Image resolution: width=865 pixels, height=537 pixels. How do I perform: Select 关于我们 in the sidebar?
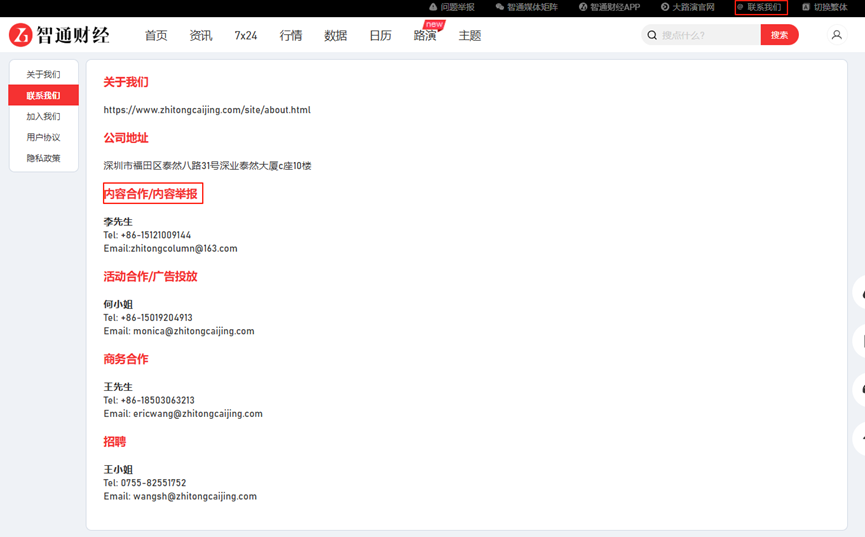point(44,75)
